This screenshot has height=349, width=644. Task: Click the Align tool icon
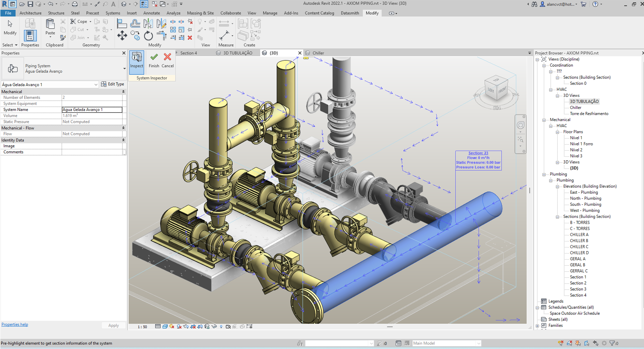pyautogui.click(x=122, y=23)
